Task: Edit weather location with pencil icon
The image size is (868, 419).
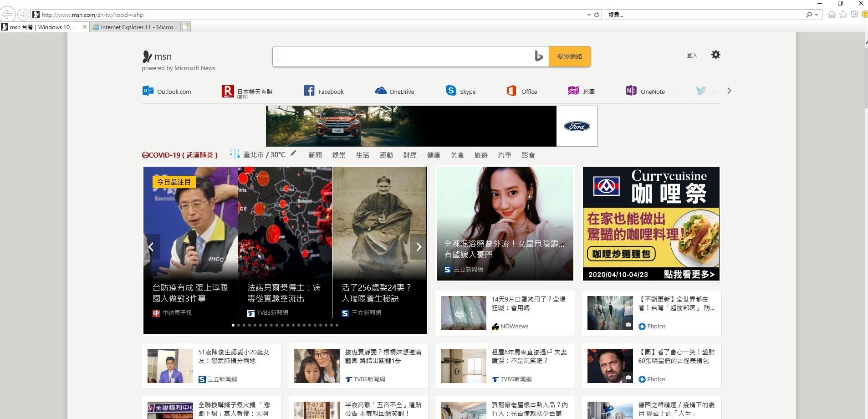Action: [x=293, y=153]
